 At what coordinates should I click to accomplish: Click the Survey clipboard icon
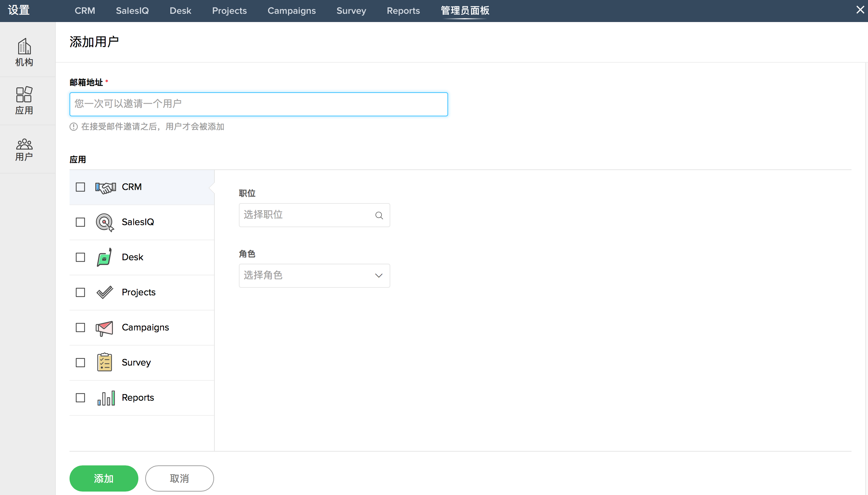104,362
